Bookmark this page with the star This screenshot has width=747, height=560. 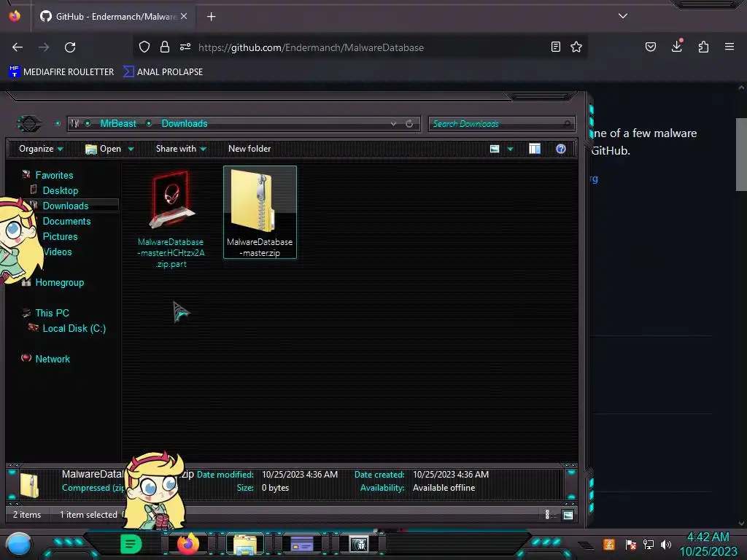[x=576, y=47]
